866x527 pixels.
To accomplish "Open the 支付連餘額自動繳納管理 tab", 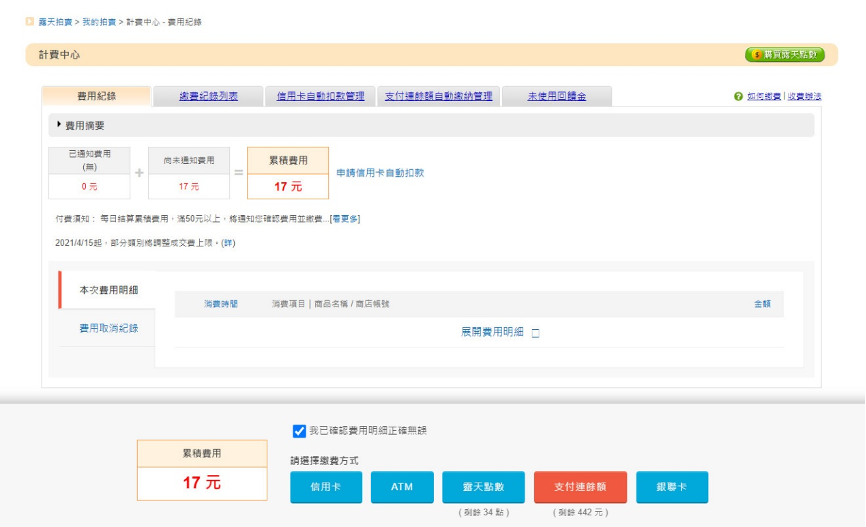I will 438,96.
